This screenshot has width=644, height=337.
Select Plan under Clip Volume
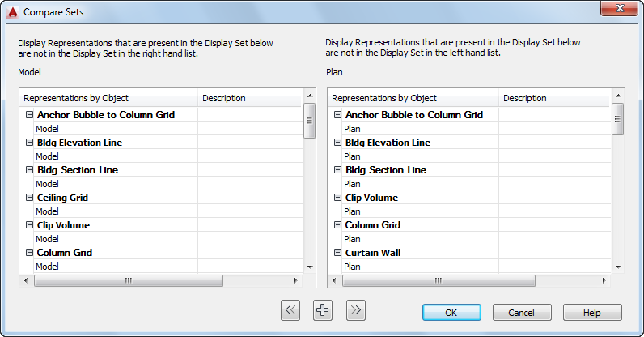pos(353,211)
